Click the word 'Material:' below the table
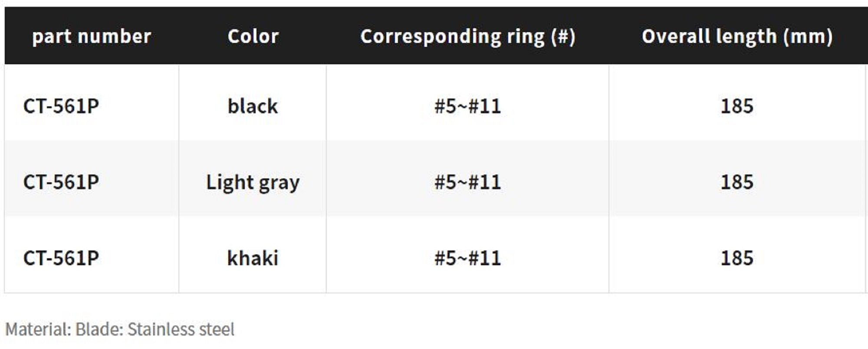This screenshot has width=868, height=349. 38,329
